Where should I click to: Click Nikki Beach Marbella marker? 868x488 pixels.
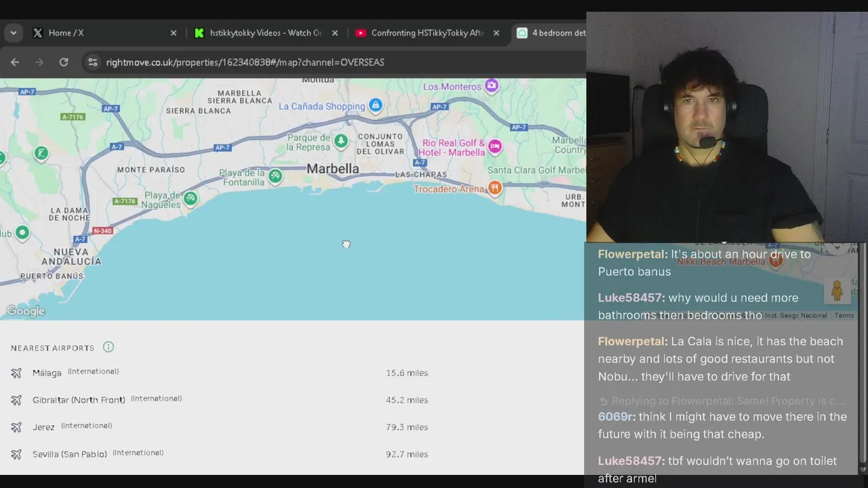tap(775, 262)
